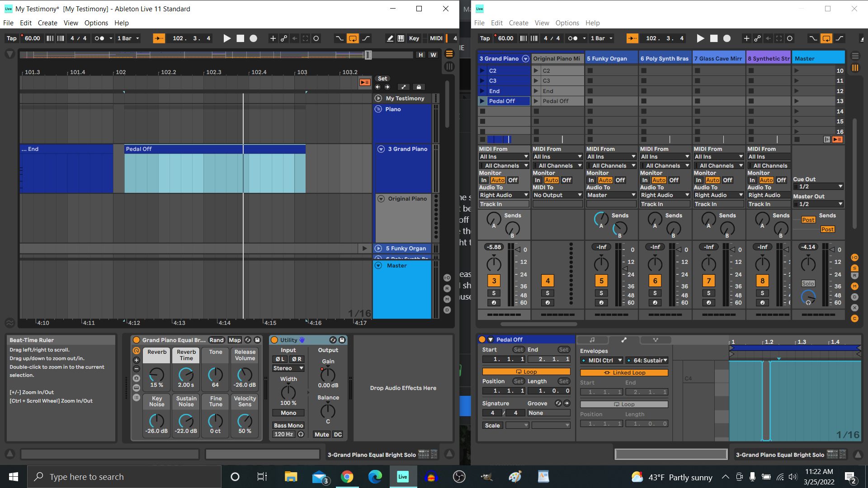Lock envelopes with the lock icon
The image size is (868, 488).
point(419,87)
